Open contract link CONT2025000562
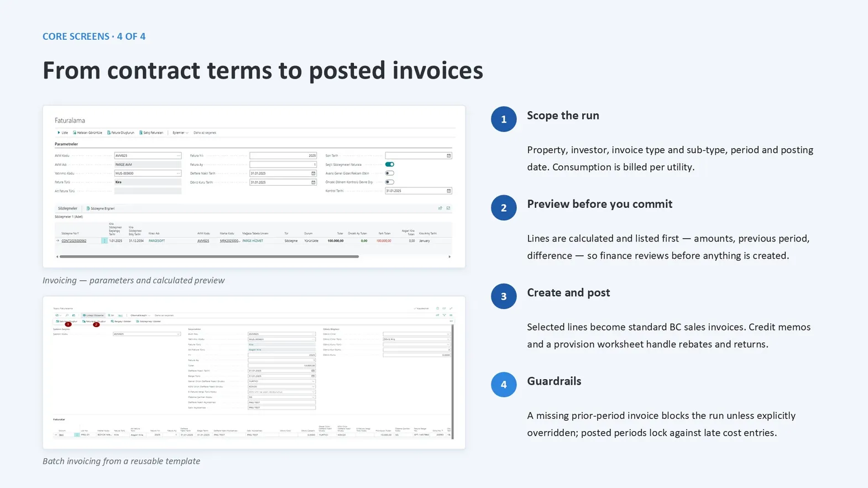The width and height of the screenshot is (868, 488). [x=74, y=241]
